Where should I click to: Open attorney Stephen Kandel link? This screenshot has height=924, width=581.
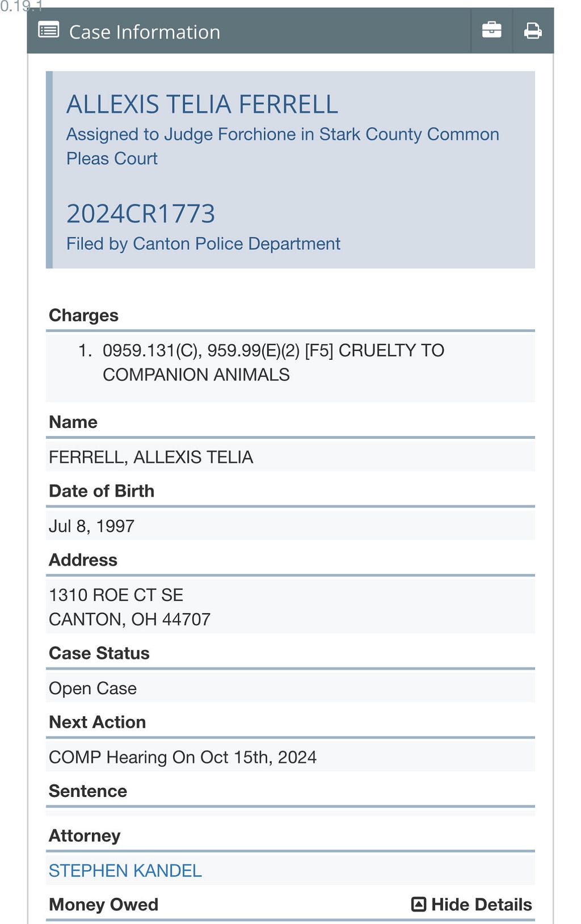point(125,870)
